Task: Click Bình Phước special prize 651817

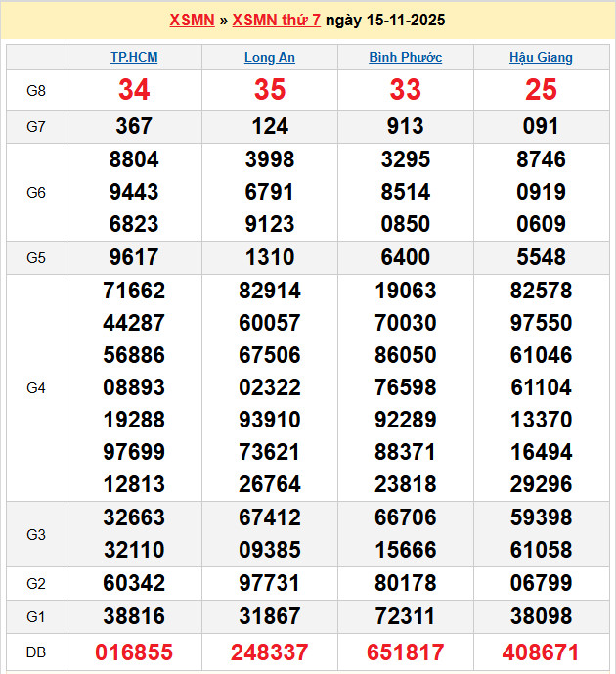Action: pos(405,652)
